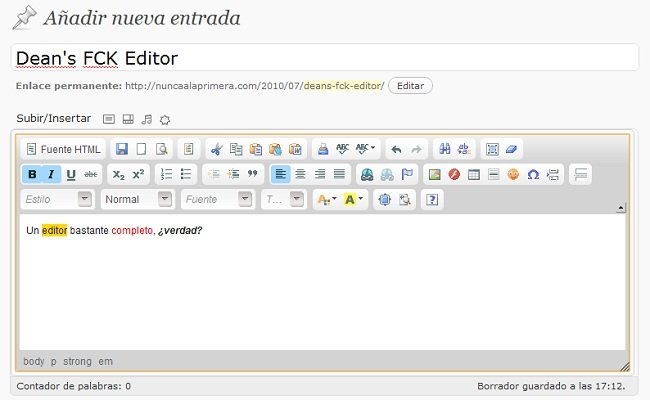This screenshot has width=650, height=400.
Task: Insert a horizontal line
Action: coord(494,175)
